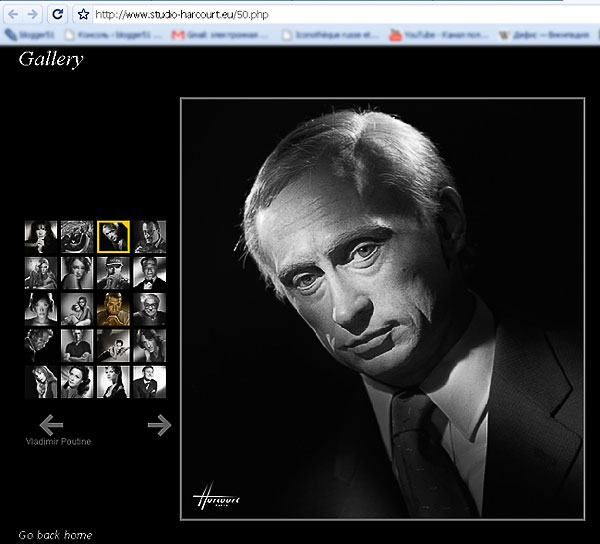Click the browser back arrow button
Screen dimensions: 600x544
click(11, 14)
